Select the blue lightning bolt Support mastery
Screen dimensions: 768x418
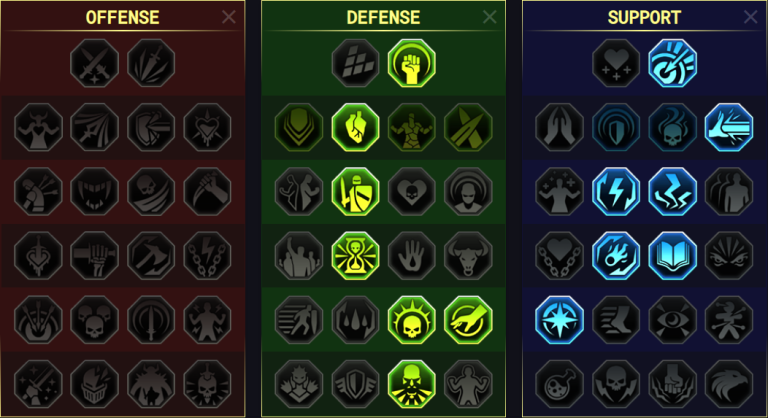[616, 192]
